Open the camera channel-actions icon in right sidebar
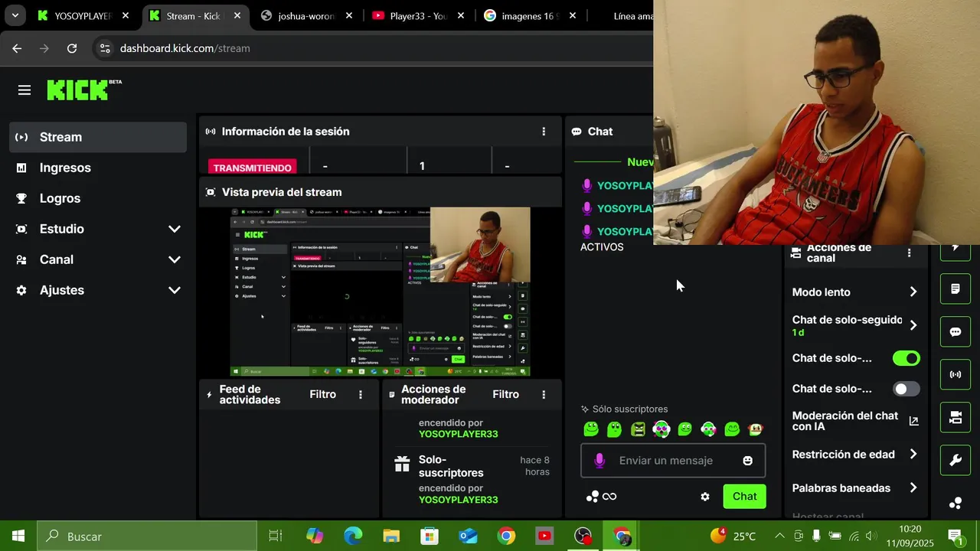This screenshot has width=980, height=551. 955,418
